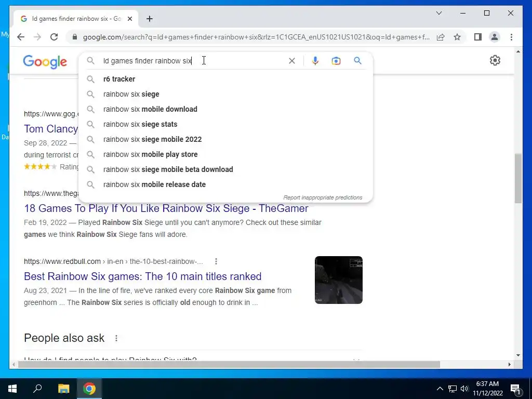Open the Tom Clancy result link
Viewport: 532px width, 399px height.
pos(51,129)
